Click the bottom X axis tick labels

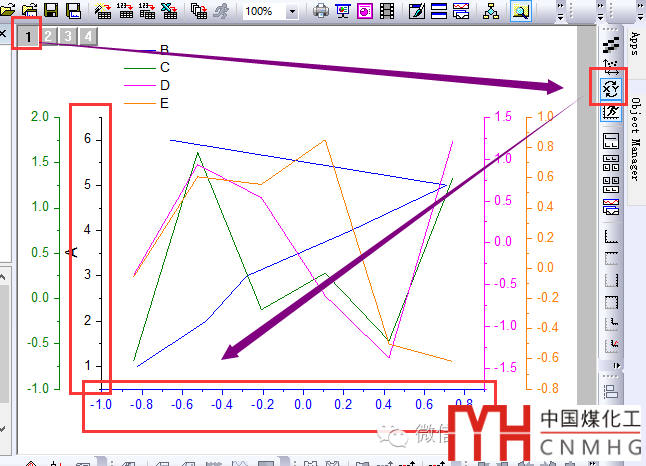click(290, 404)
